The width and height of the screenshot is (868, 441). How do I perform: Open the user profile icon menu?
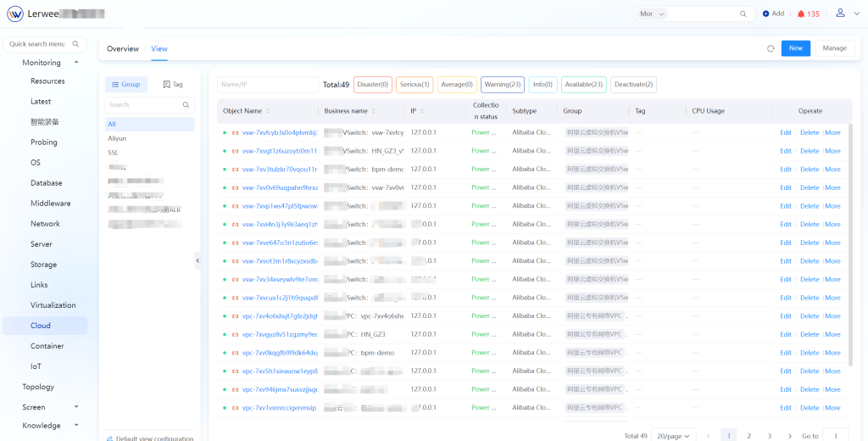[840, 14]
